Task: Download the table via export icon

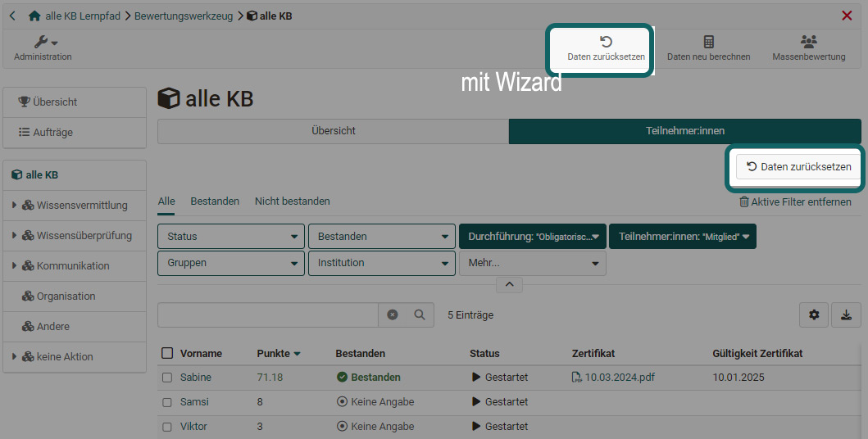Action: [846, 315]
